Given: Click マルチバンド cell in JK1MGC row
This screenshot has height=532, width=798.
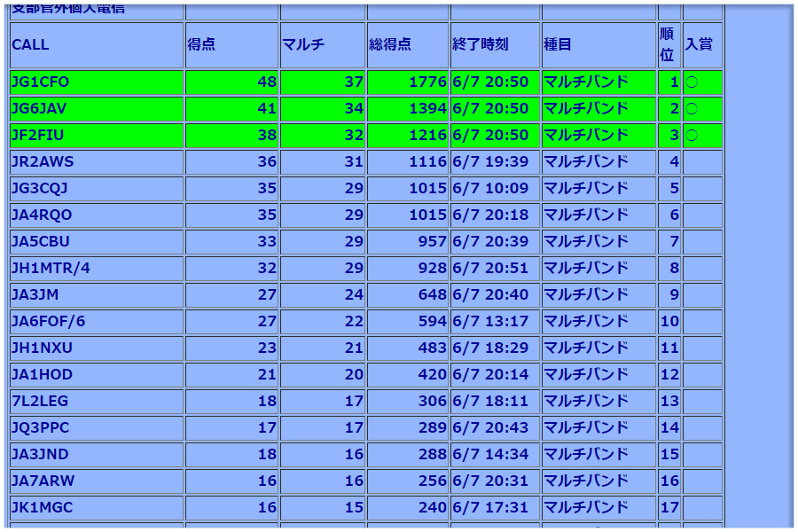Looking at the screenshot, I should (x=585, y=508).
